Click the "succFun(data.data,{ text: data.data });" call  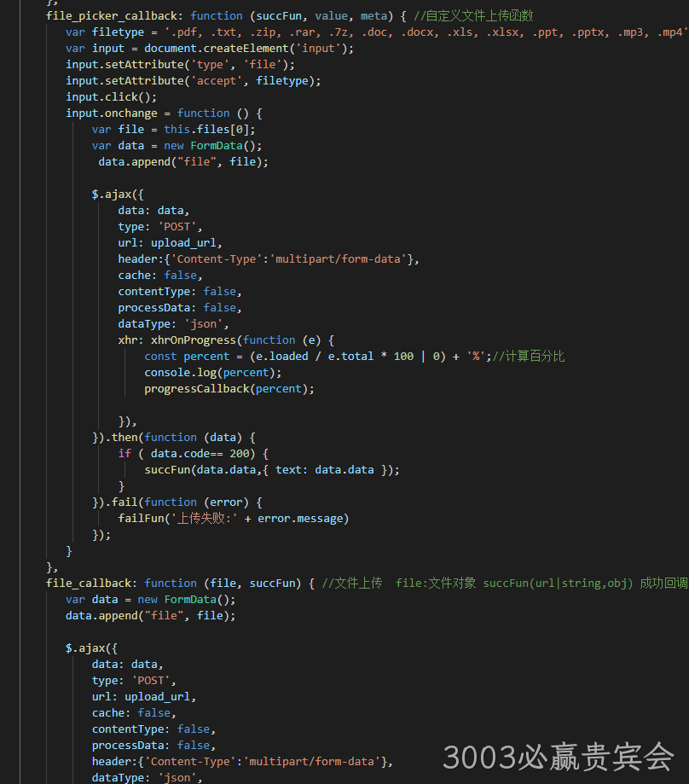point(272,470)
